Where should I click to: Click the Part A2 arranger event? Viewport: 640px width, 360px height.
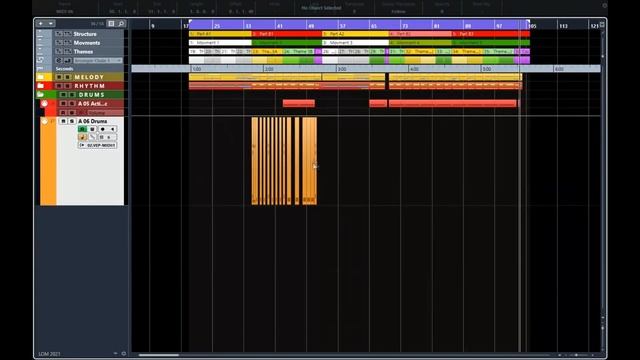pyautogui.click(x=355, y=34)
